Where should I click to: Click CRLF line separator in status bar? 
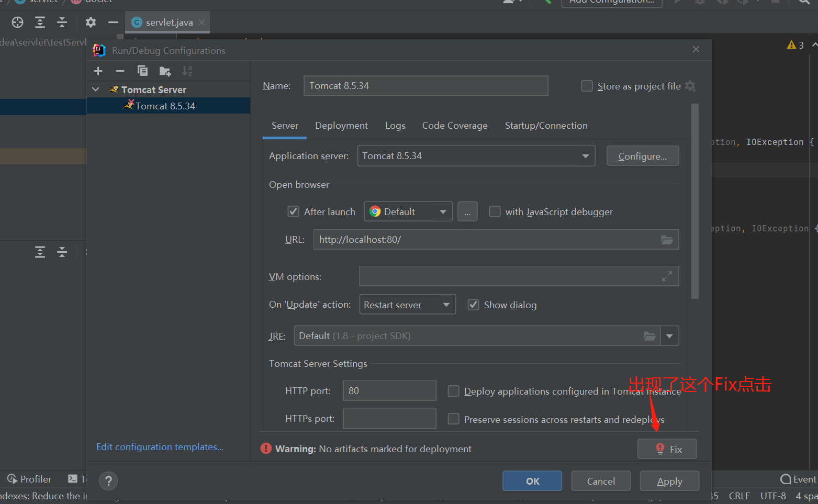point(739,496)
